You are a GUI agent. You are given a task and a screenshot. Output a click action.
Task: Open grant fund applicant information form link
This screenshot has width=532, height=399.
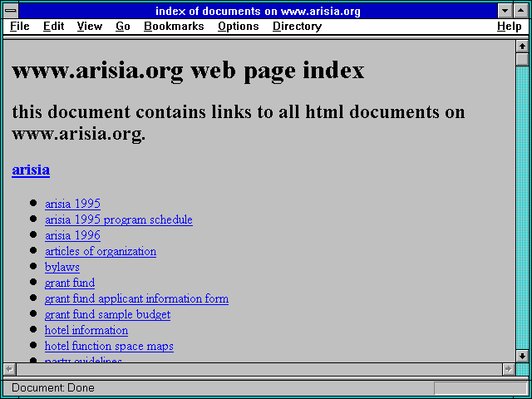[x=136, y=299]
